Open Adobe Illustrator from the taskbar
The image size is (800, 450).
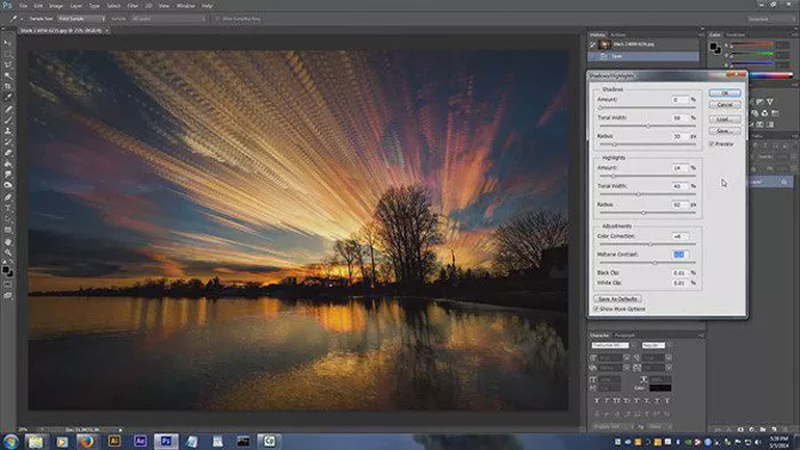(x=114, y=441)
